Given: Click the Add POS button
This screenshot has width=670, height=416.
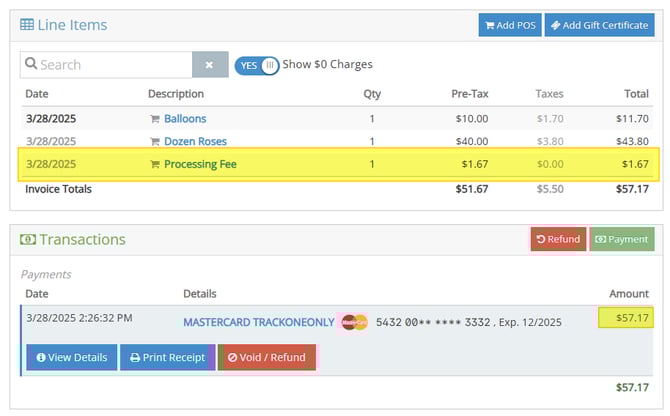Looking at the screenshot, I should [x=510, y=25].
